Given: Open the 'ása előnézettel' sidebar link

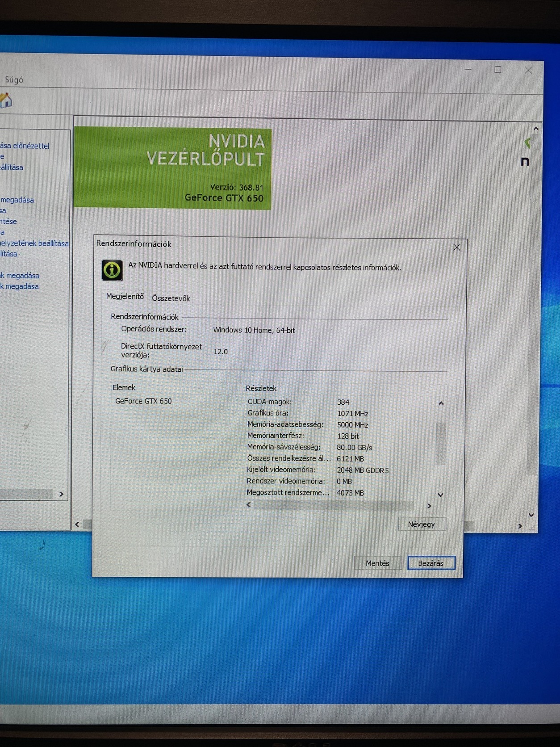Looking at the screenshot, I should pos(25,146).
